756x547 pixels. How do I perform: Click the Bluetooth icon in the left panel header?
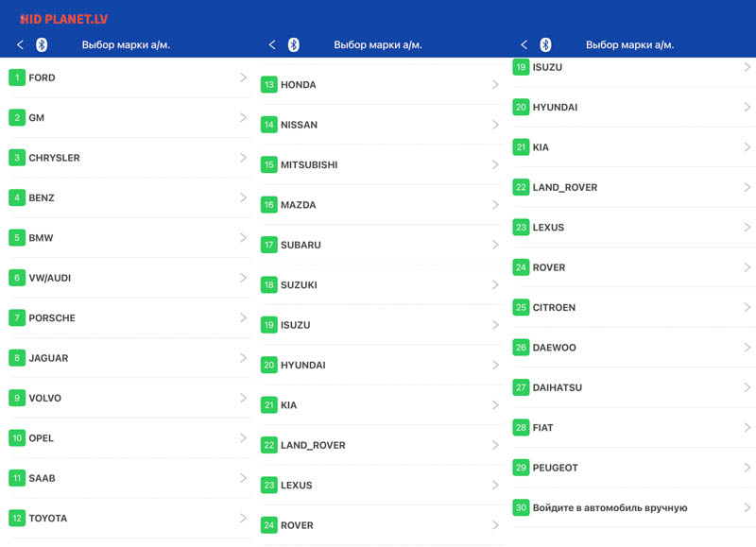pos(42,45)
